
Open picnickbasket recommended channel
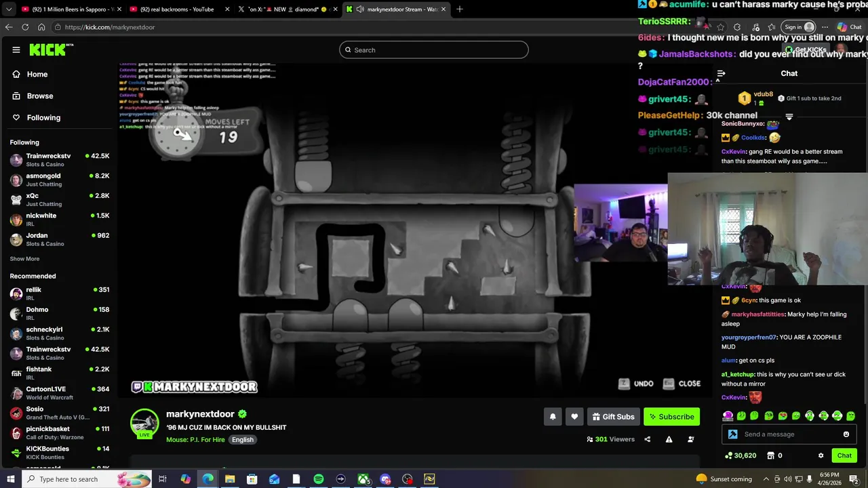60,432
